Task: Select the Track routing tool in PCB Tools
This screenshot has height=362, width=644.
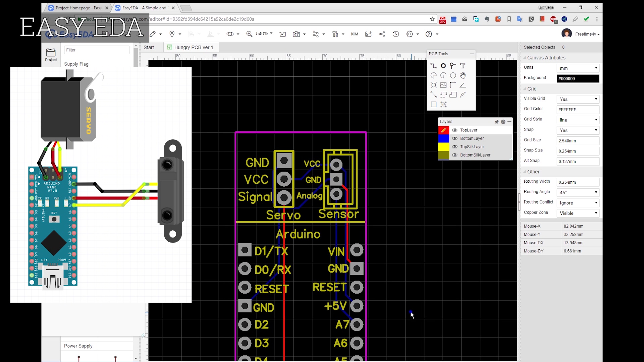Action: tap(433, 66)
